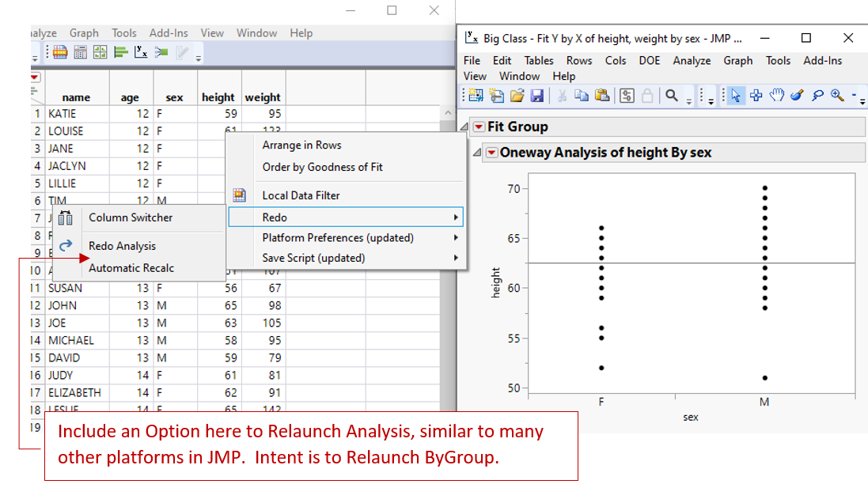Click the Save icon in the toolbar
This screenshot has height=484, width=868.
pos(537,95)
